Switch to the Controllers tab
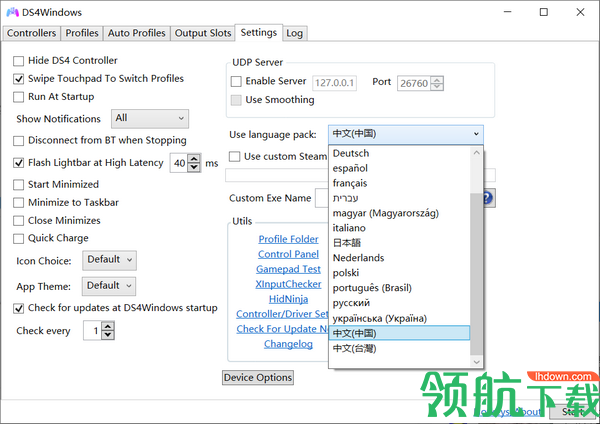Screen dimensions: 600x424 pos(31,33)
